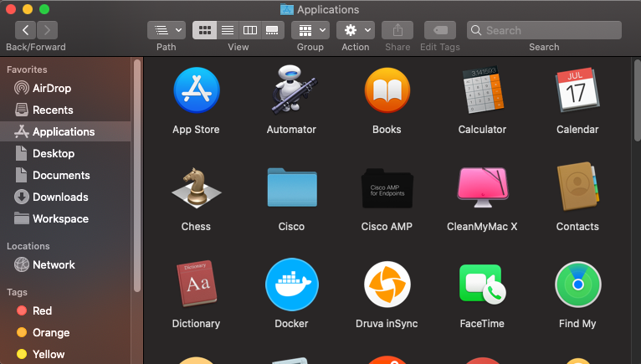Click the Share toolbar button
The image size is (641, 364).
[x=397, y=30]
